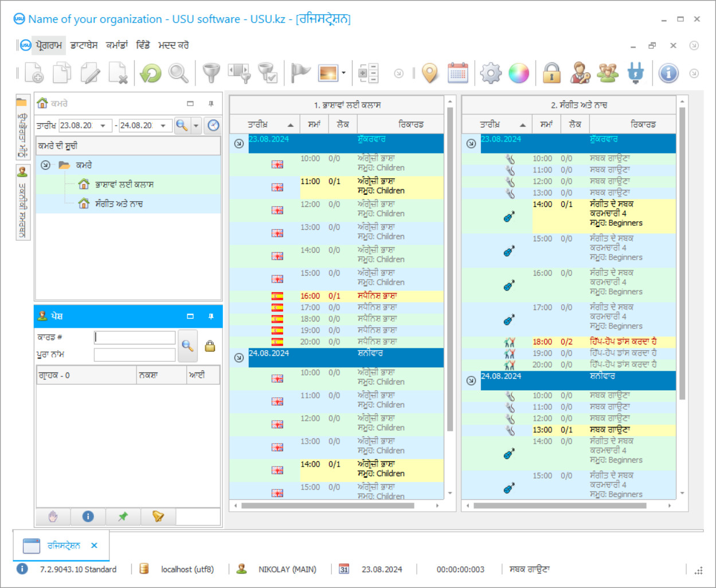Click the filter with checkmark icon
Screen dimensions: 716x588
tap(267, 73)
